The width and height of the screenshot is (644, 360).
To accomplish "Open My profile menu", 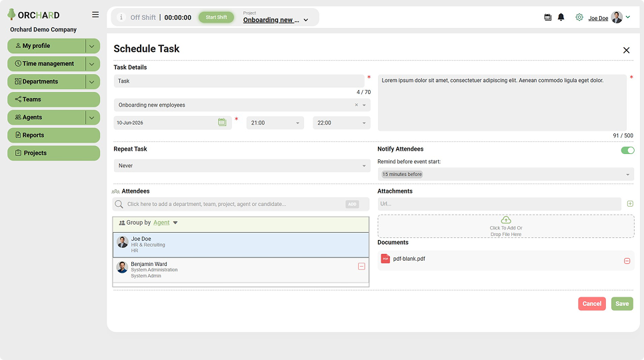I will pos(47,46).
